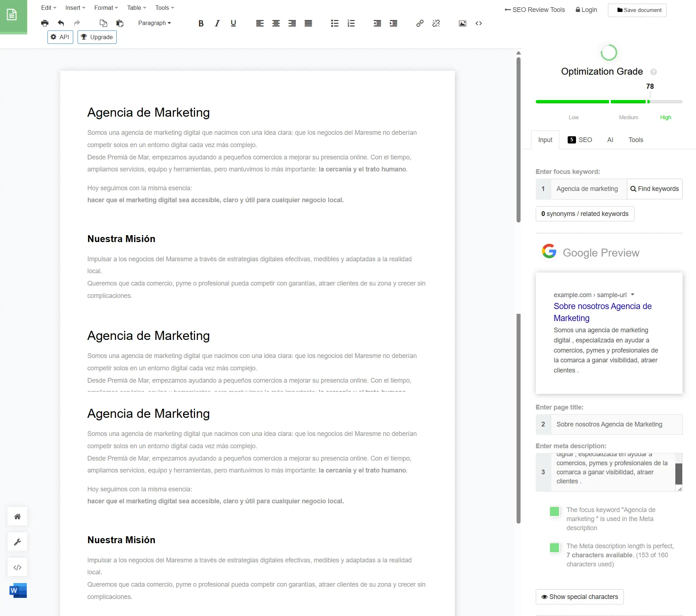Show special characters with eye button
This screenshot has width=696, height=616.
579,597
